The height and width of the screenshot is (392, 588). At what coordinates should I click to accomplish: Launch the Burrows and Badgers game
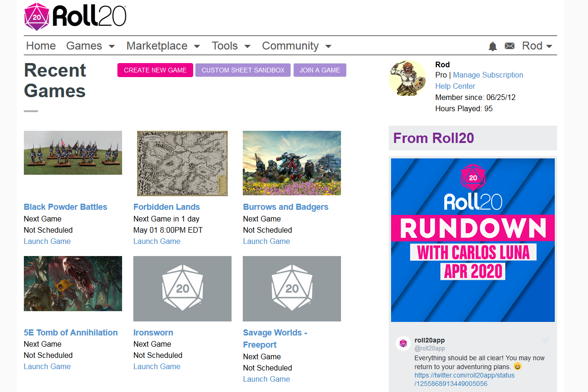267,241
